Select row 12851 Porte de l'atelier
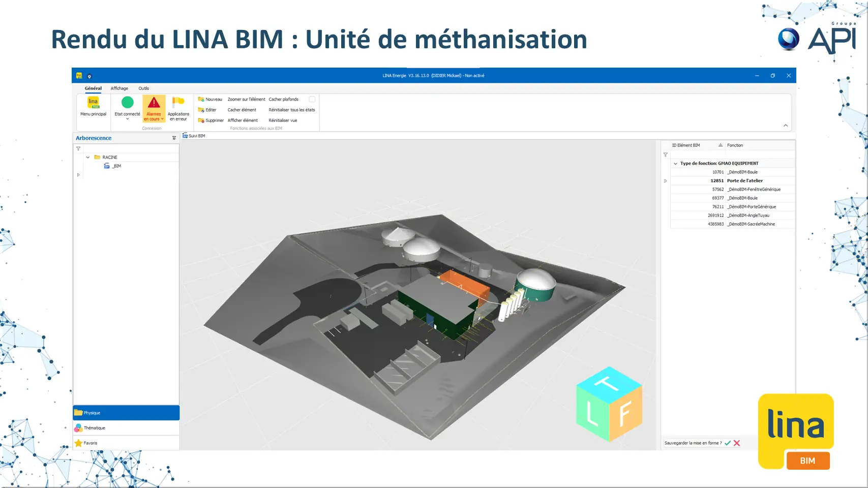 (x=733, y=181)
